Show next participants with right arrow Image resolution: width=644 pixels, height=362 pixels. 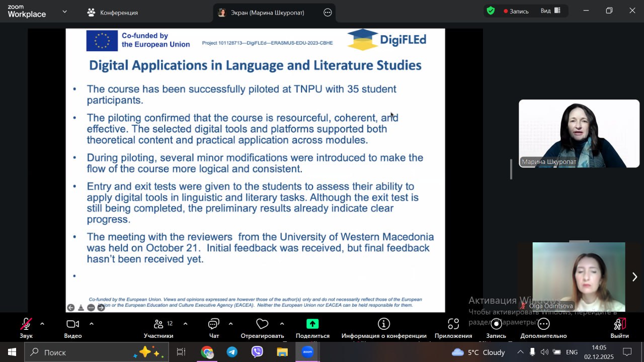click(634, 277)
